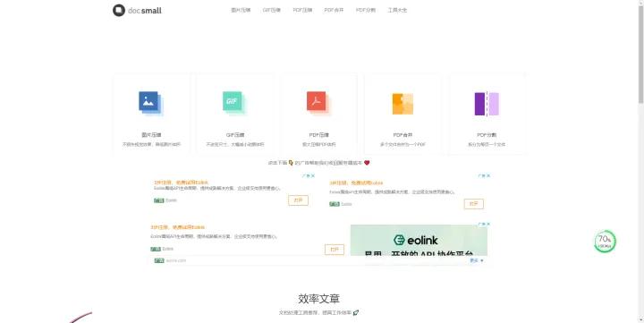Open 工具大全 in the top navigation bar
644x323 pixels.
click(397, 10)
